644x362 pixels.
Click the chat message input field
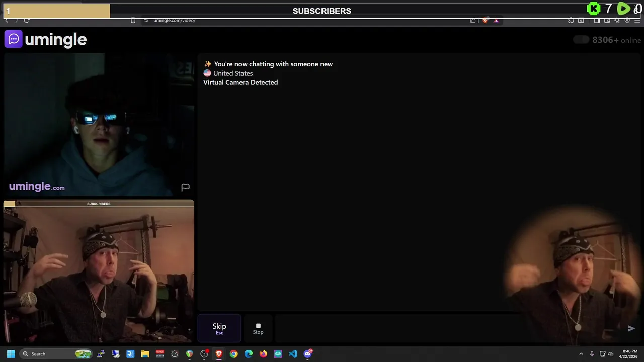tap(448, 328)
